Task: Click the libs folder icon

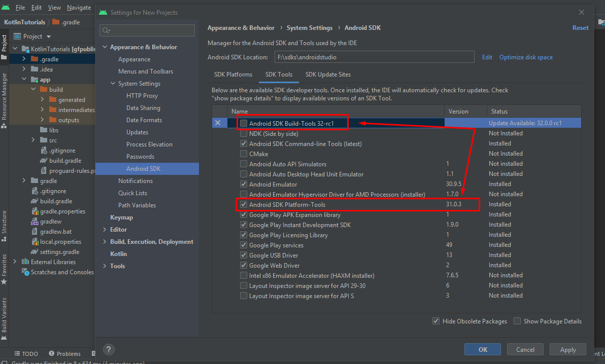Action: pyautogui.click(x=44, y=130)
